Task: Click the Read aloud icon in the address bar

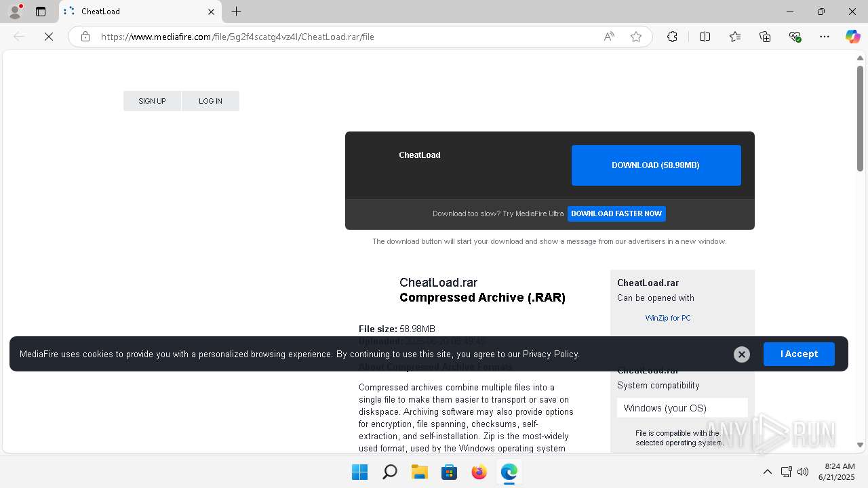Action: click(609, 37)
